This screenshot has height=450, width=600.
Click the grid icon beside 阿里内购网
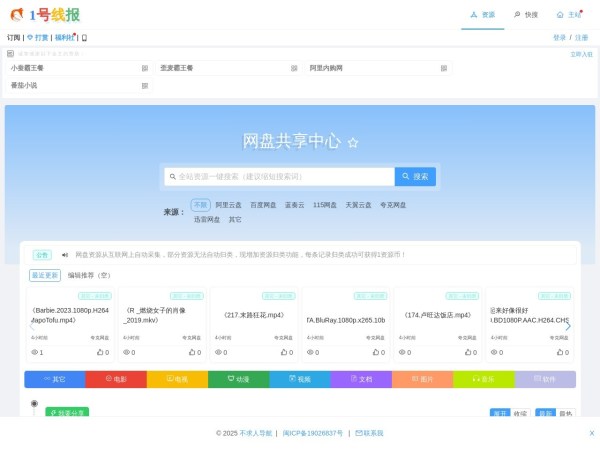[443, 68]
